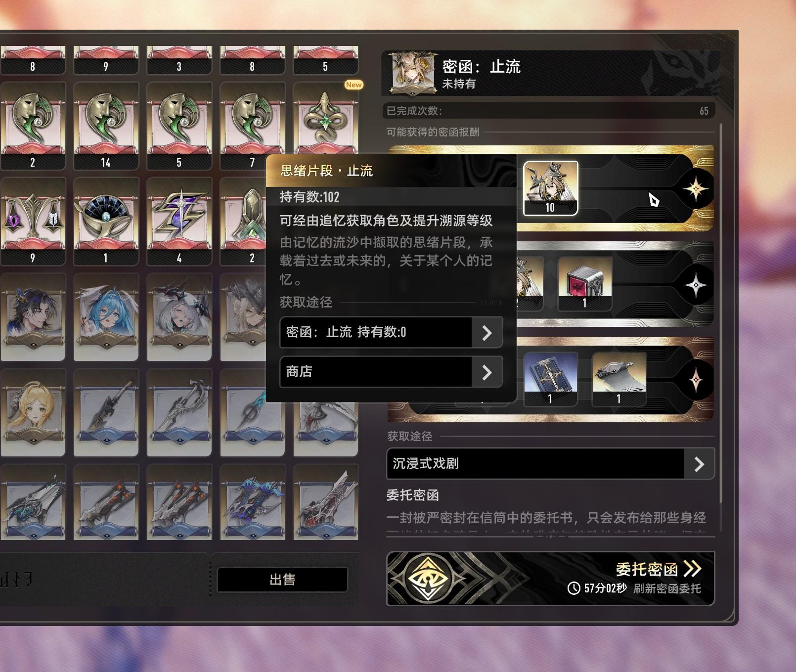
Task: Select the blonde character portrait card
Action: point(33,412)
